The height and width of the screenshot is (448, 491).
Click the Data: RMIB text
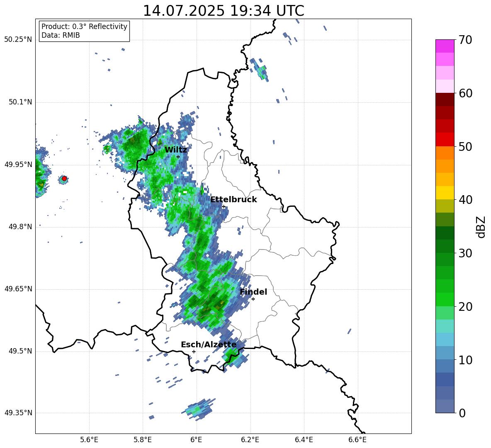(61, 35)
